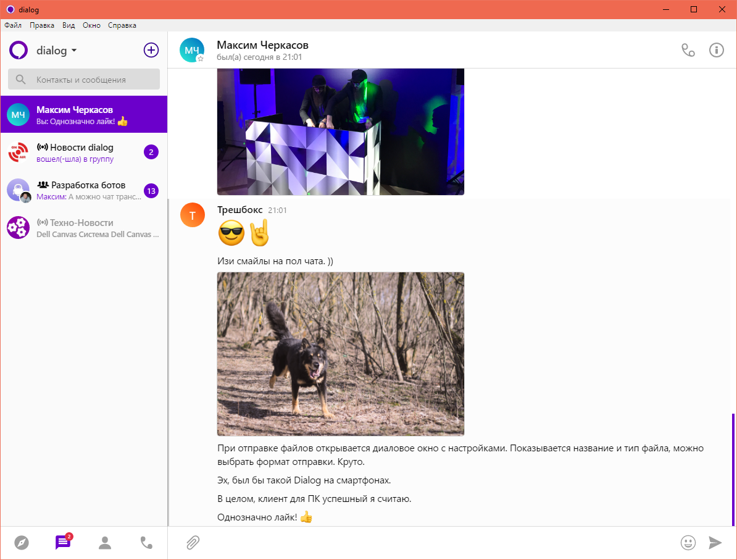Click Разработка ботов group avatar
The image size is (737, 560).
(x=19, y=190)
